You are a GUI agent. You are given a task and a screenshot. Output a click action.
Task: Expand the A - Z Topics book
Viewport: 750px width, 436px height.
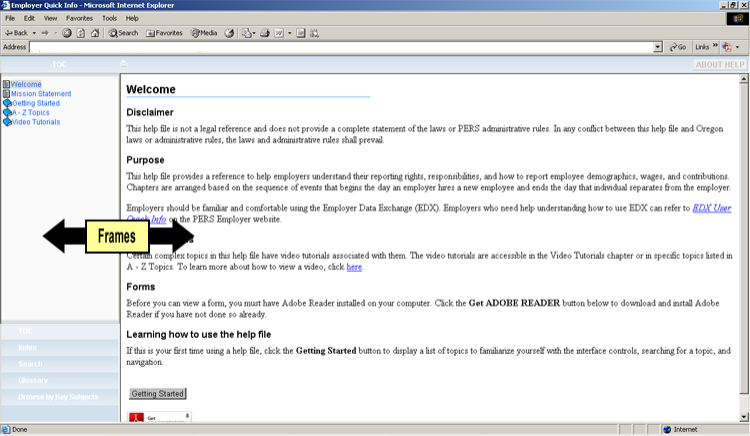click(x=30, y=113)
